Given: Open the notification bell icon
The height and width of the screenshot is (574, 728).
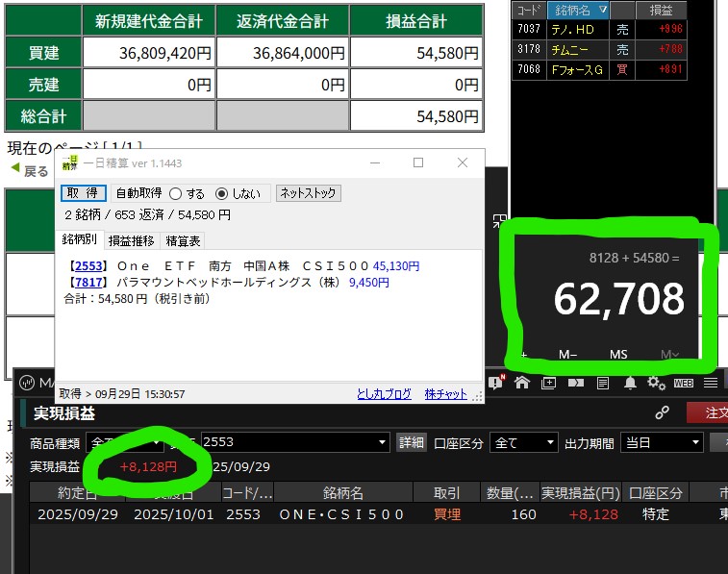Looking at the screenshot, I should pyautogui.click(x=630, y=383).
